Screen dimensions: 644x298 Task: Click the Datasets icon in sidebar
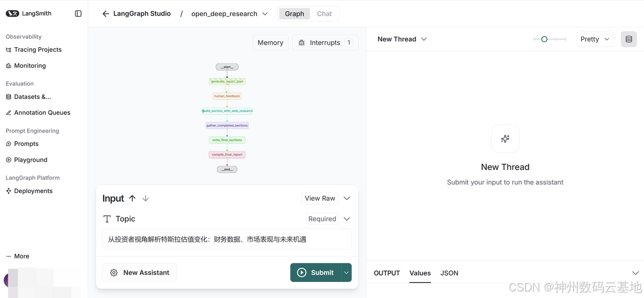point(9,97)
